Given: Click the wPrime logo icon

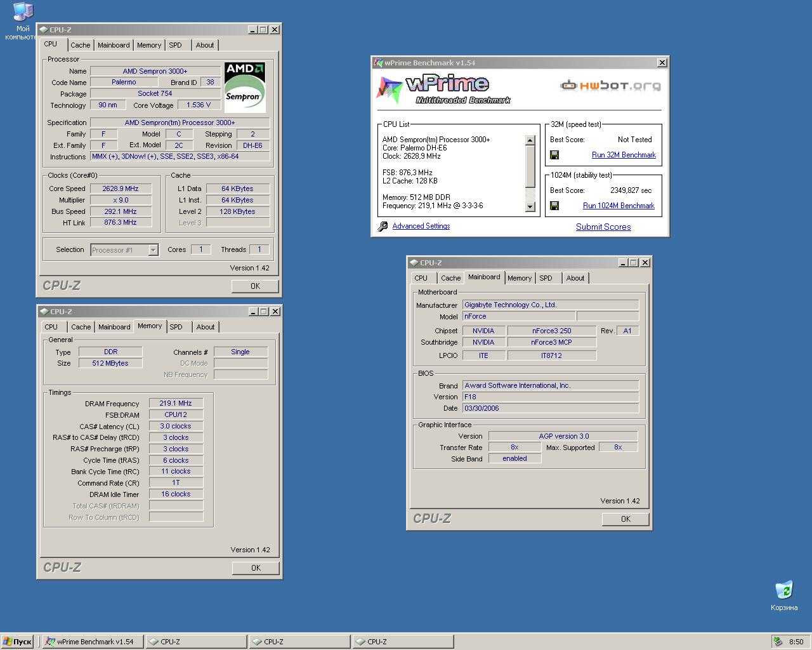Looking at the screenshot, I should coord(390,90).
